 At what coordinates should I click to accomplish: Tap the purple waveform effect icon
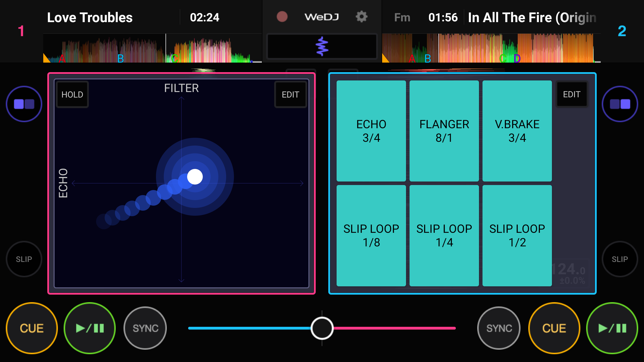click(322, 46)
